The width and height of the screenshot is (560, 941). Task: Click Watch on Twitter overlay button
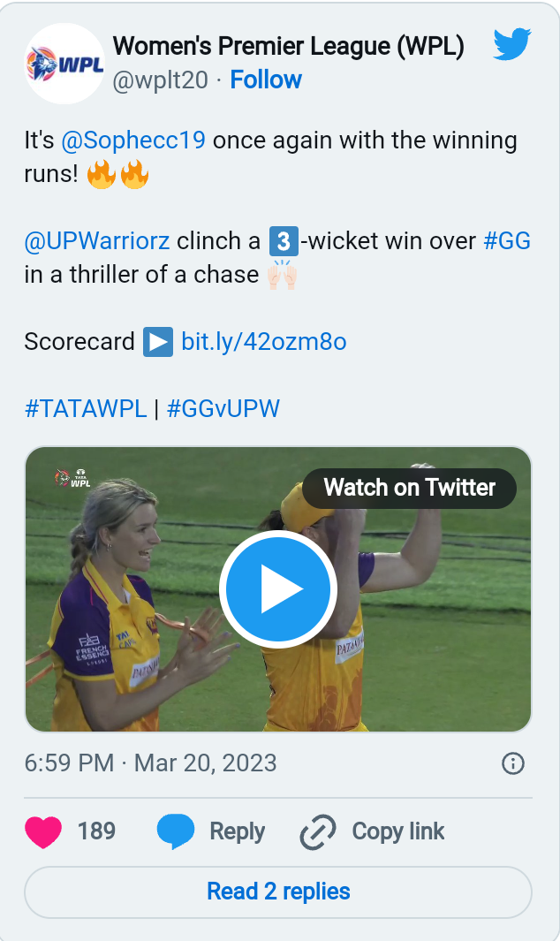409,488
